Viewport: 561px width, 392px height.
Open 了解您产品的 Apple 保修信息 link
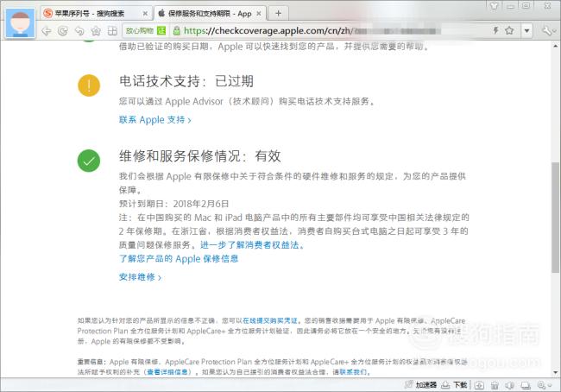[179, 258]
